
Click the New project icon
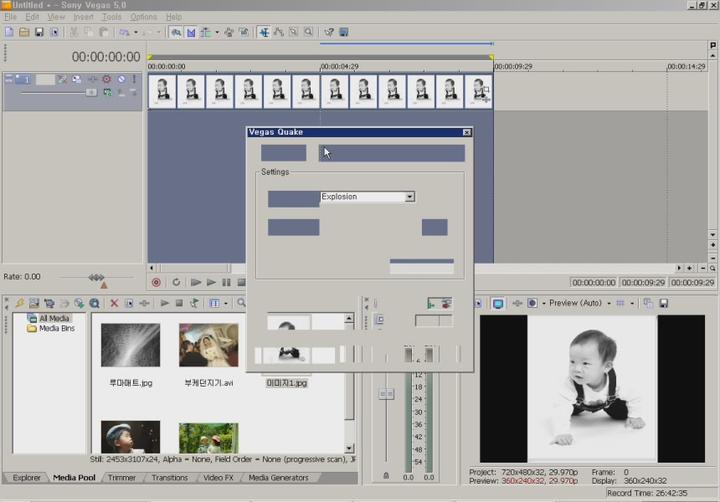click(x=9, y=32)
